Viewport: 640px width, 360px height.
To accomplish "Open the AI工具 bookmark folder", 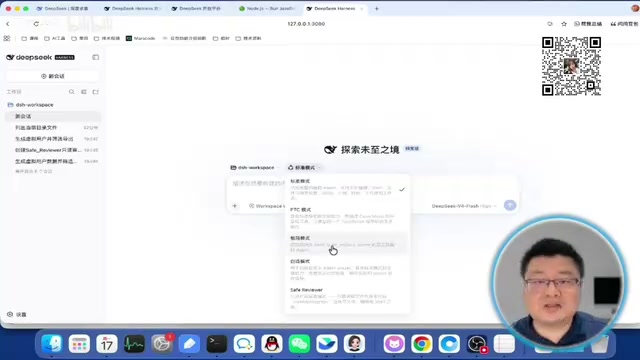I will (55, 38).
